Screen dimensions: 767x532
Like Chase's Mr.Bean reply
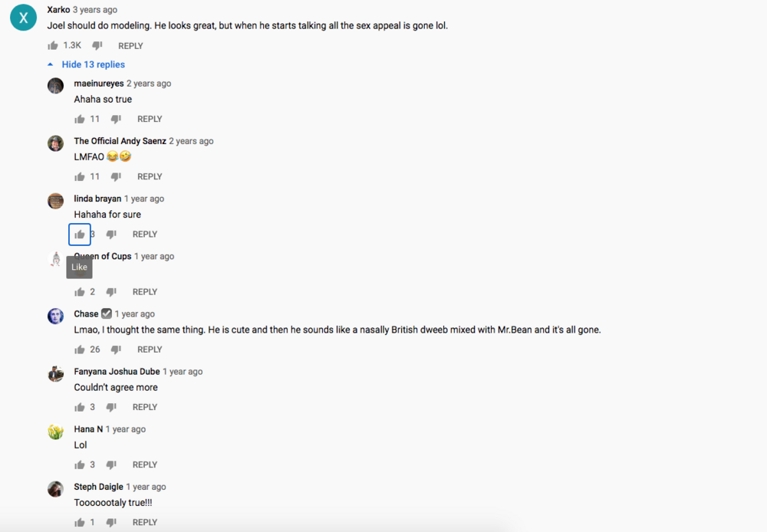click(80, 350)
